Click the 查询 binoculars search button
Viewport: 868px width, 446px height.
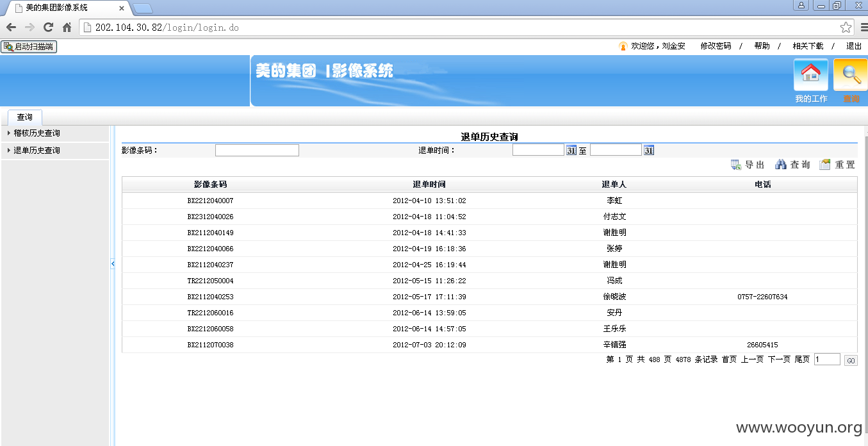(792, 165)
